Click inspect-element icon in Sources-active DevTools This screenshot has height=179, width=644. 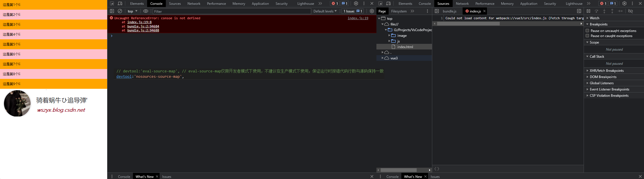pos(380,3)
